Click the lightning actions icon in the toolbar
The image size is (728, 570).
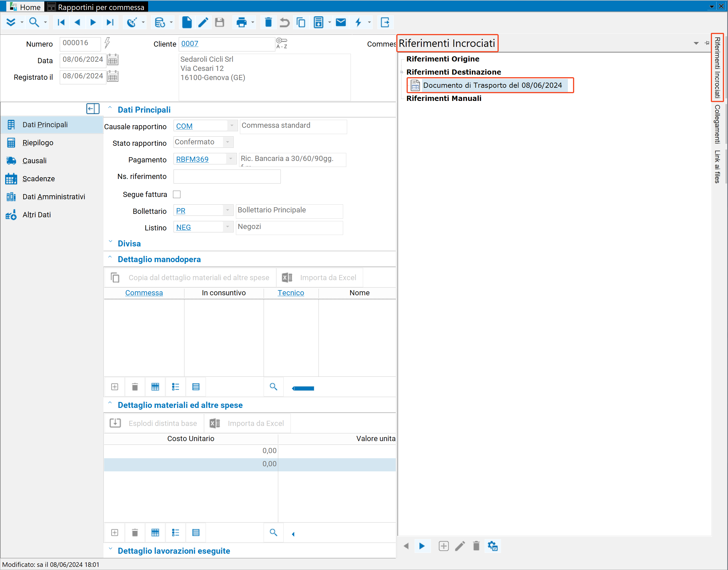358,22
